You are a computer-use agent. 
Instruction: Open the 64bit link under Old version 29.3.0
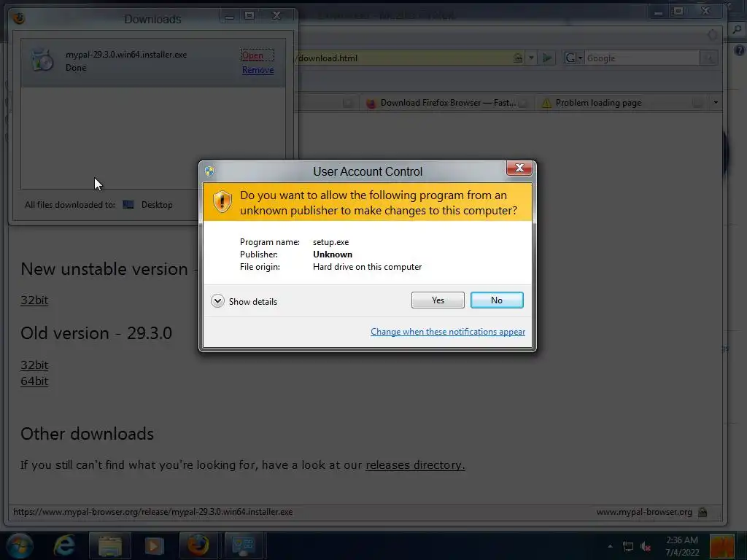point(34,381)
